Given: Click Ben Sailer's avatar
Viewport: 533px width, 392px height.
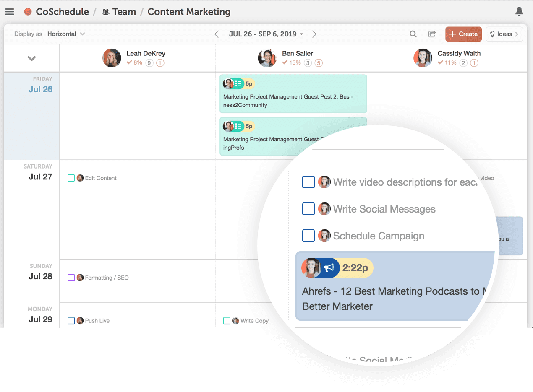Looking at the screenshot, I should (x=267, y=58).
